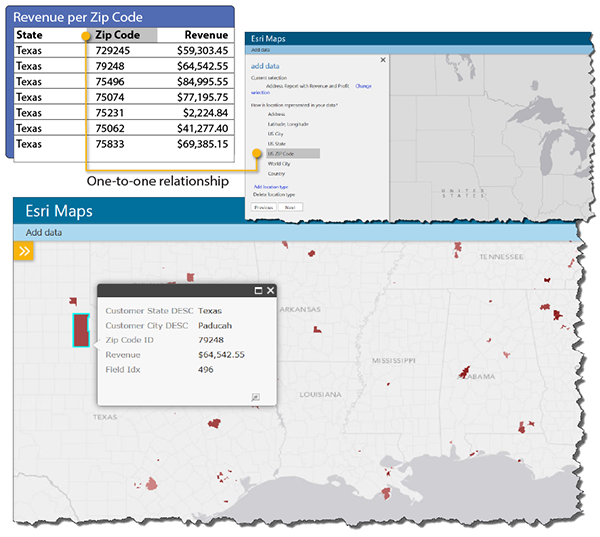The image size is (600, 537).
Task: Open Add data in upper Esri Maps
Action: coord(260,50)
